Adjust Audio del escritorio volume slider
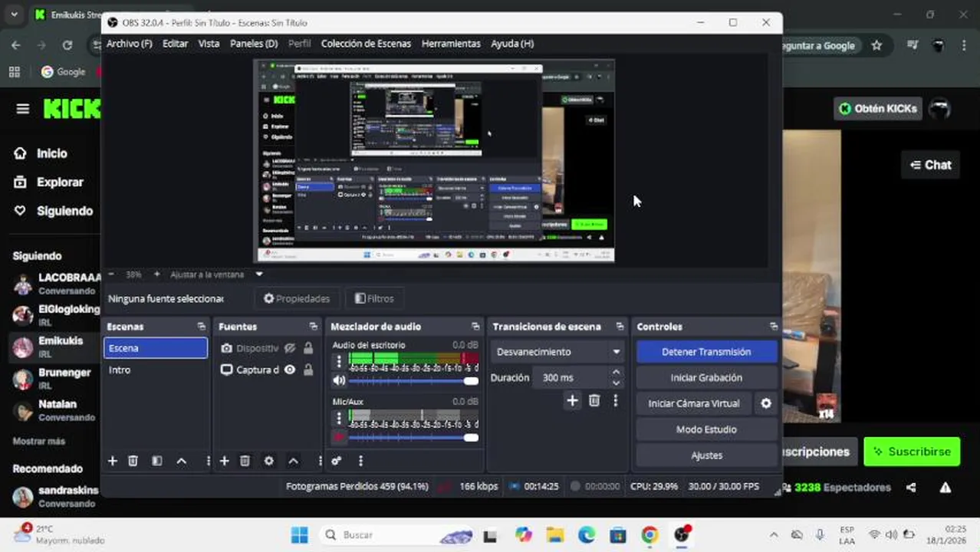This screenshot has width=980, height=552. pyautogui.click(x=413, y=381)
